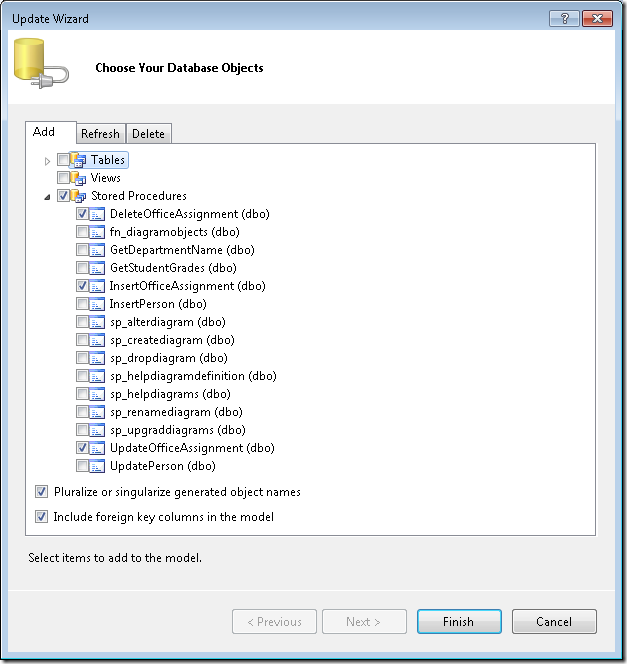
Task: Click the sp_creatediagram procedure icon
Action: (97, 340)
